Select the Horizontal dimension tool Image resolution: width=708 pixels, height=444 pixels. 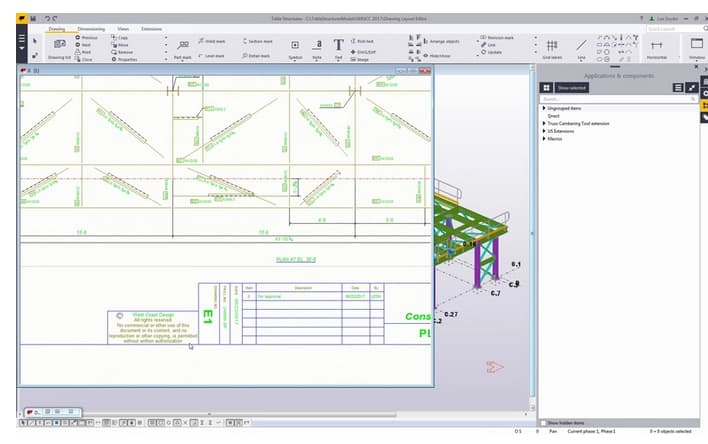tap(657, 46)
